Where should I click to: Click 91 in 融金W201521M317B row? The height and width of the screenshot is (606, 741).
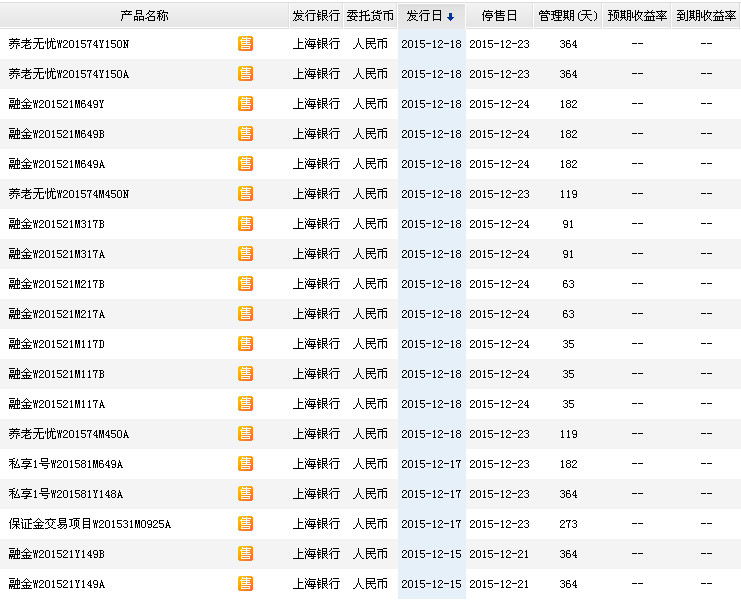[x=568, y=224]
